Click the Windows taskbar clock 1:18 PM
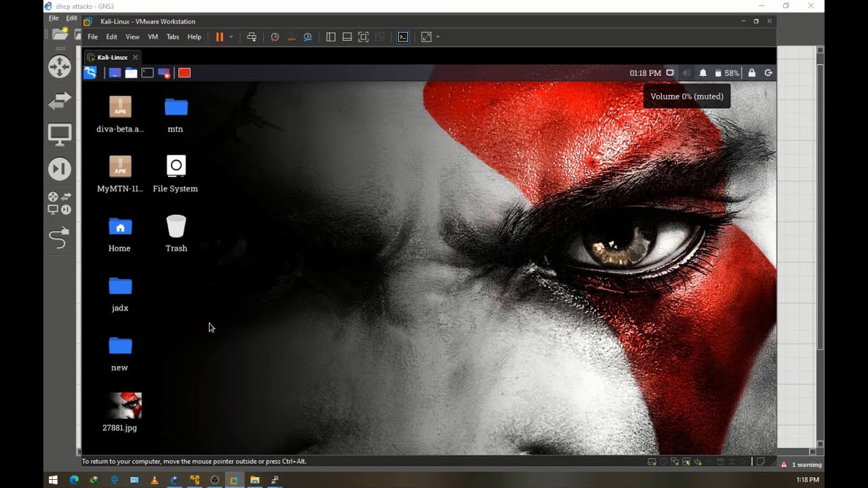This screenshot has height=488, width=868. [808, 480]
